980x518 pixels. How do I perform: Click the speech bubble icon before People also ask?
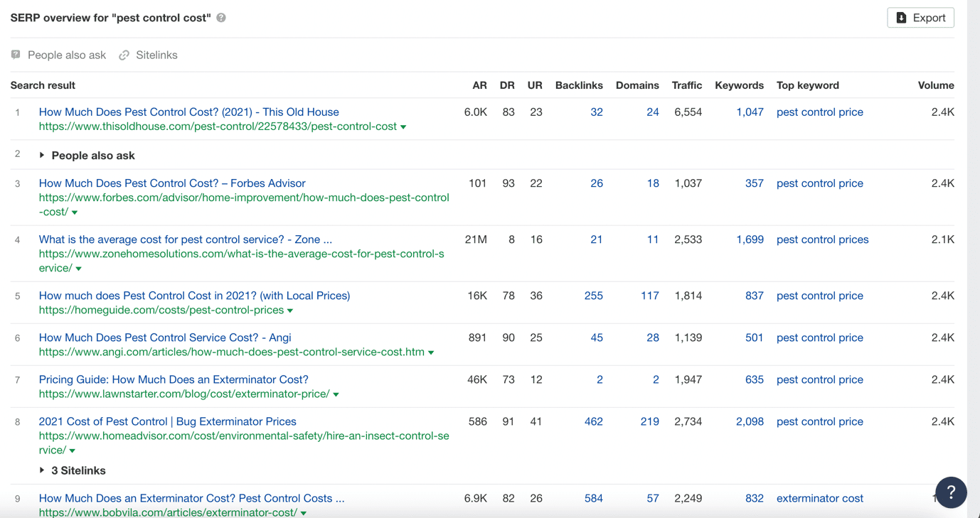(14, 55)
